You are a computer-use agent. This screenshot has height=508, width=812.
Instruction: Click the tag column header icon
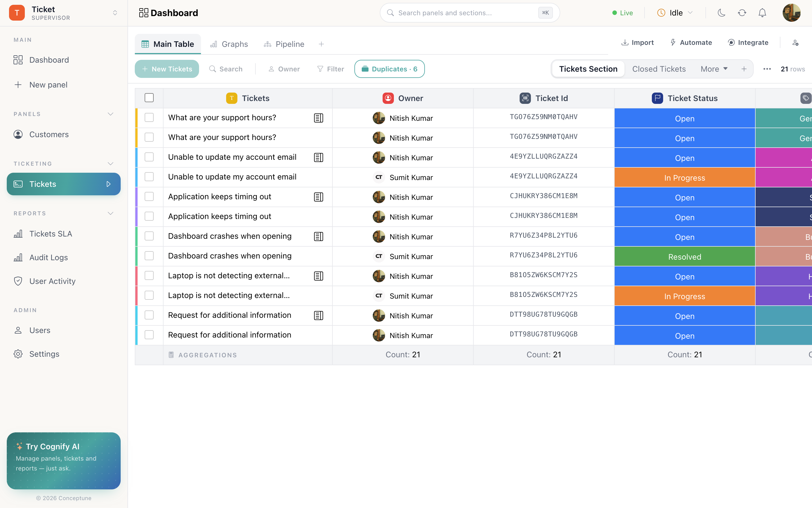[806, 98]
